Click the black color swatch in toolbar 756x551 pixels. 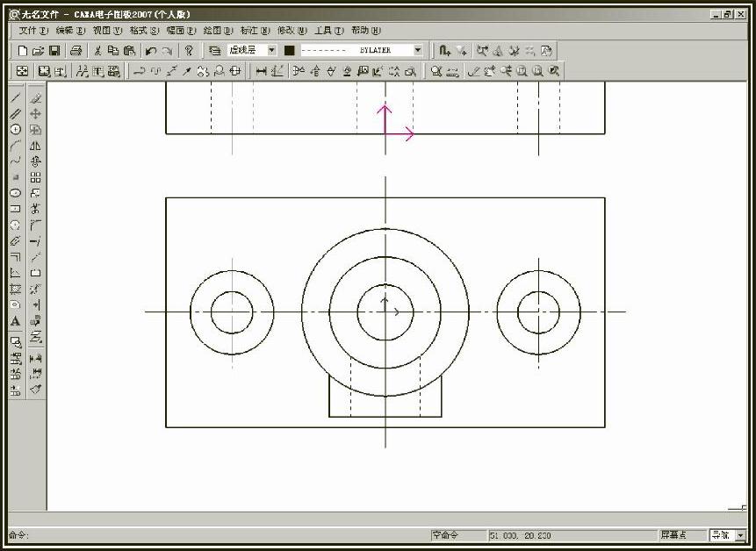[x=289, y=51]
